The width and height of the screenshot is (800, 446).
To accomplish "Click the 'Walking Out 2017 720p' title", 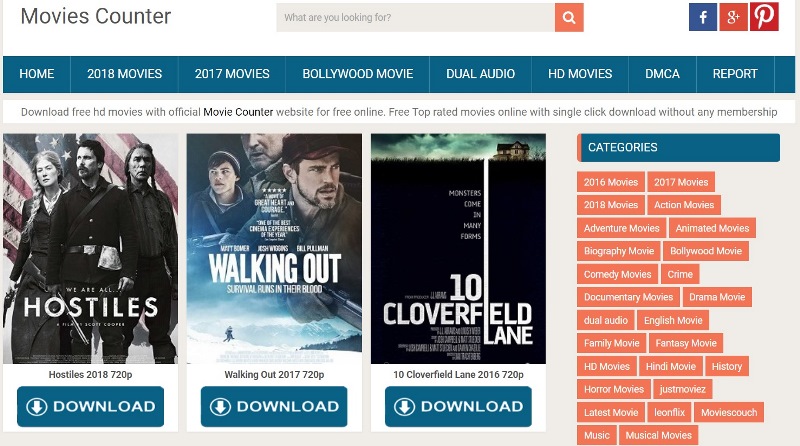I will coord(274,375).
